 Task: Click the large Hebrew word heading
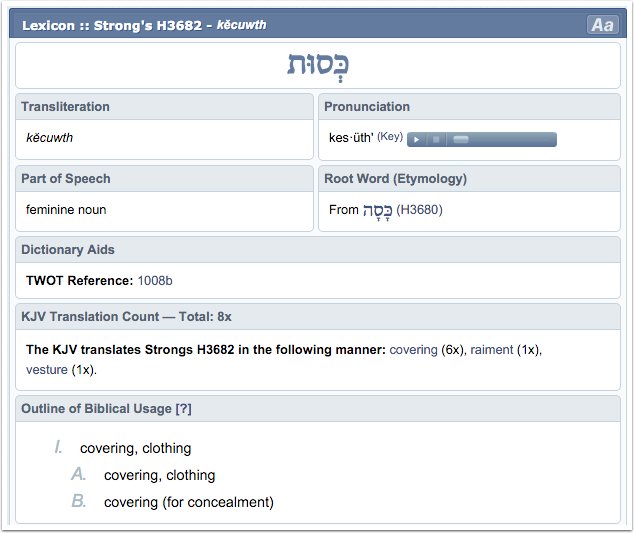coord(317,65)
